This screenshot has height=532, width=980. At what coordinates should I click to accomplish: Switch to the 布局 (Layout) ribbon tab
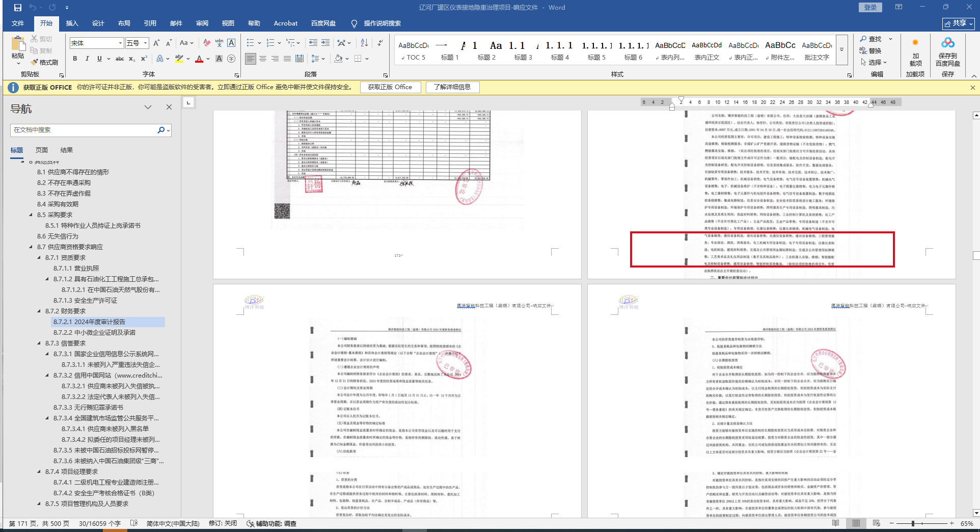click(x=124, y=23)
